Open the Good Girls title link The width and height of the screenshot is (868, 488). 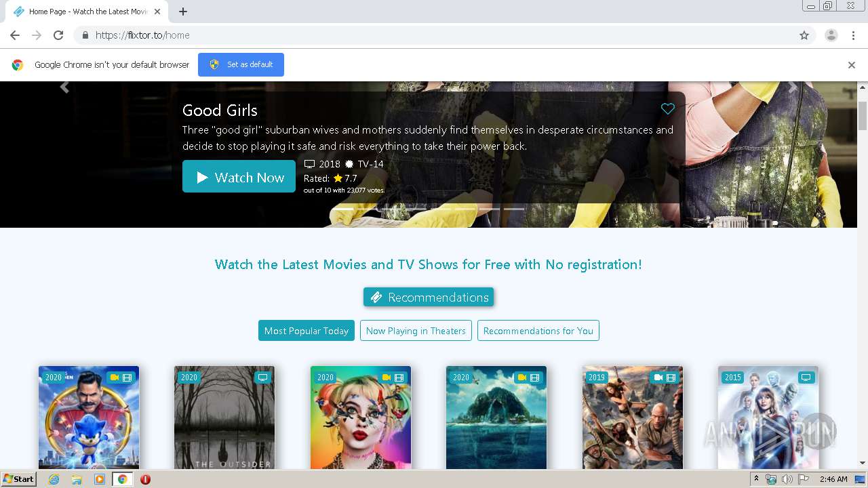220,110
